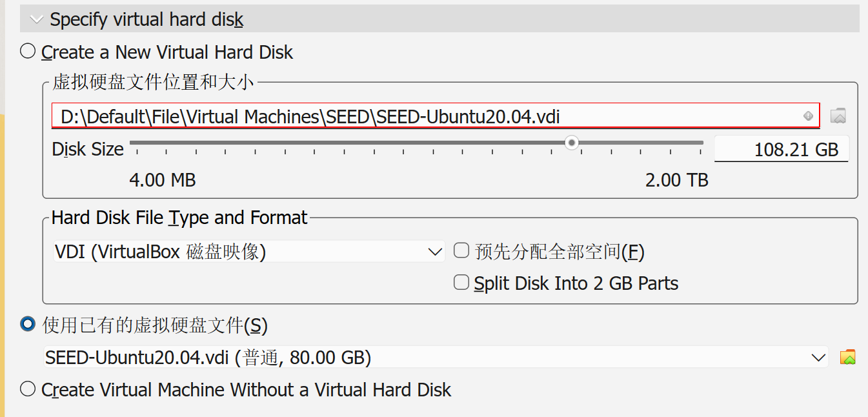Click the 2.00 TB maximum size label
868x417 pixels.
point(676,180)
